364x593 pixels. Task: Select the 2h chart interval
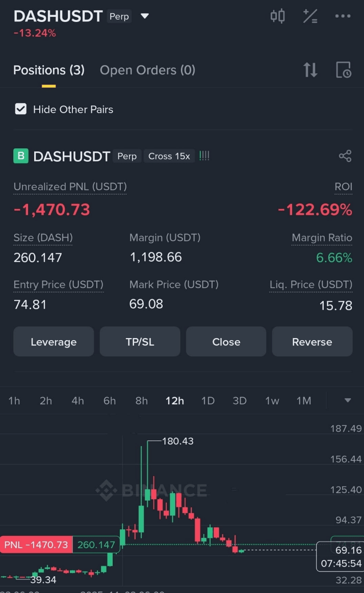(46, 400)
